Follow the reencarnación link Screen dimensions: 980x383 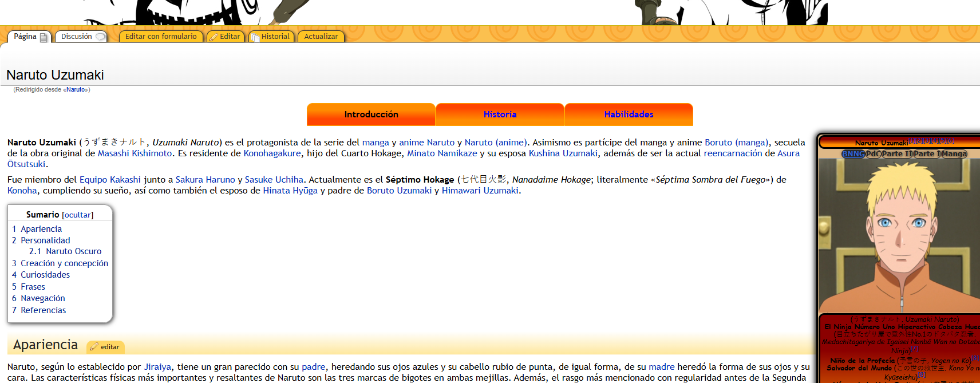pos(733,153)
